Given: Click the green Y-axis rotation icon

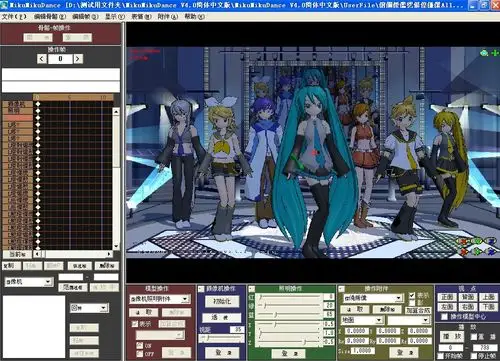Looking at the screenshot, I should coord(478,241).
